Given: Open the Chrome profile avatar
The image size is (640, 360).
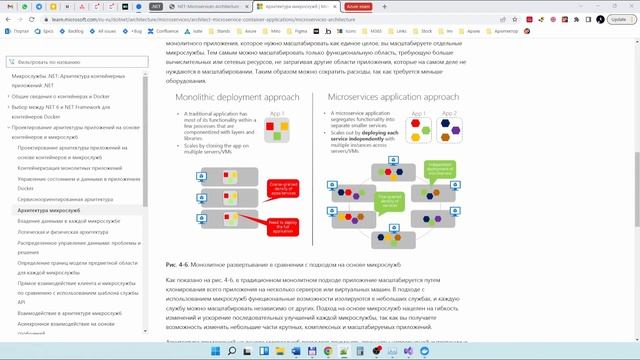Looking at the screenshot, I should pyautogui.click(x=600, y=19).
